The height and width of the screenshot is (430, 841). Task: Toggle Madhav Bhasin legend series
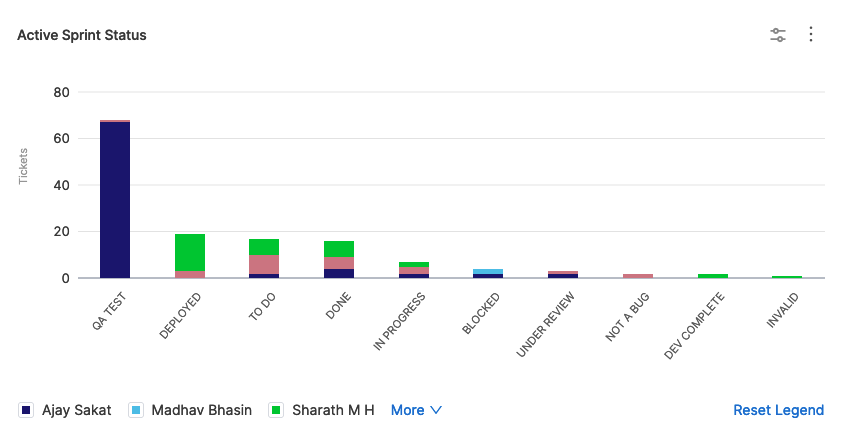point(201,410)
